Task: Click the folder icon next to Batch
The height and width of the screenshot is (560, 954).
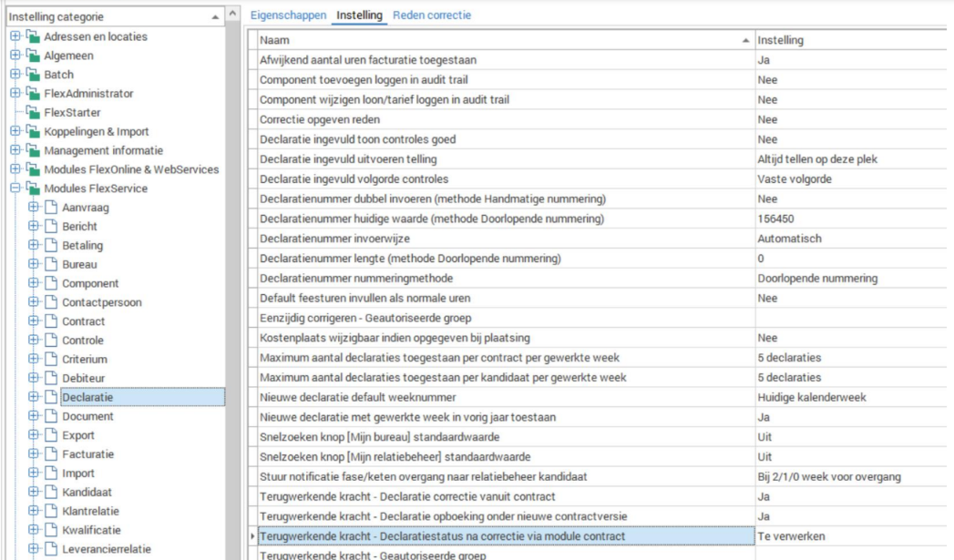Action: click(x=31, y=75)
